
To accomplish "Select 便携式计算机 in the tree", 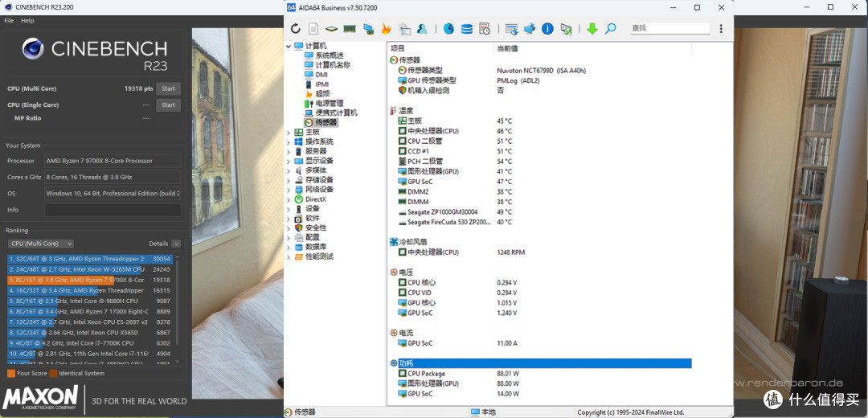I will point(337,113).
